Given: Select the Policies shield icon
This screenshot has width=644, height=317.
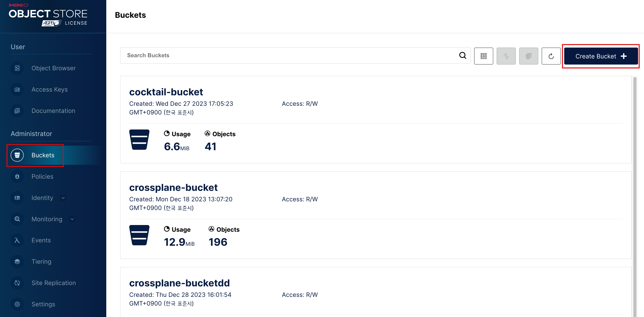Looking at the screenshot, I should pyautogui.click(x=17, y=177).
